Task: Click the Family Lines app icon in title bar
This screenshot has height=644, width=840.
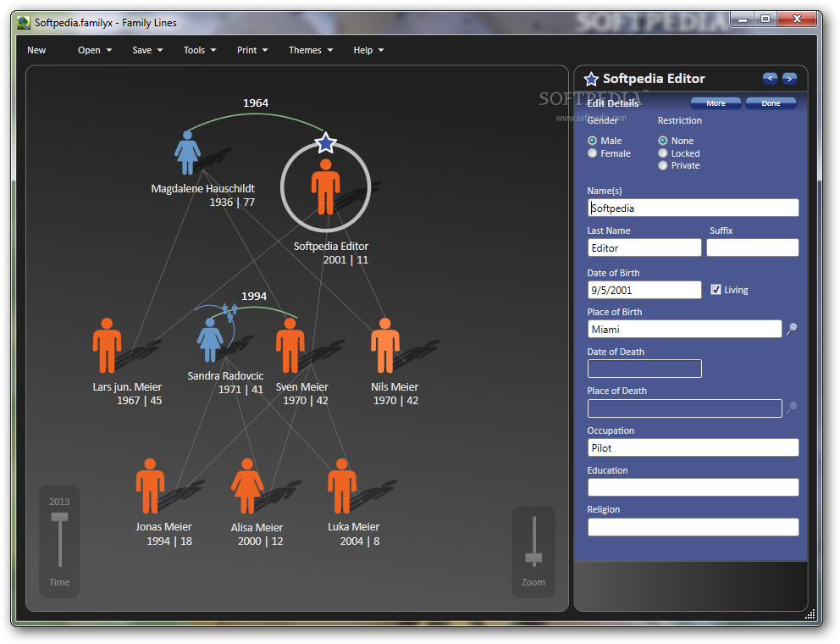Action: click(23, 23)
